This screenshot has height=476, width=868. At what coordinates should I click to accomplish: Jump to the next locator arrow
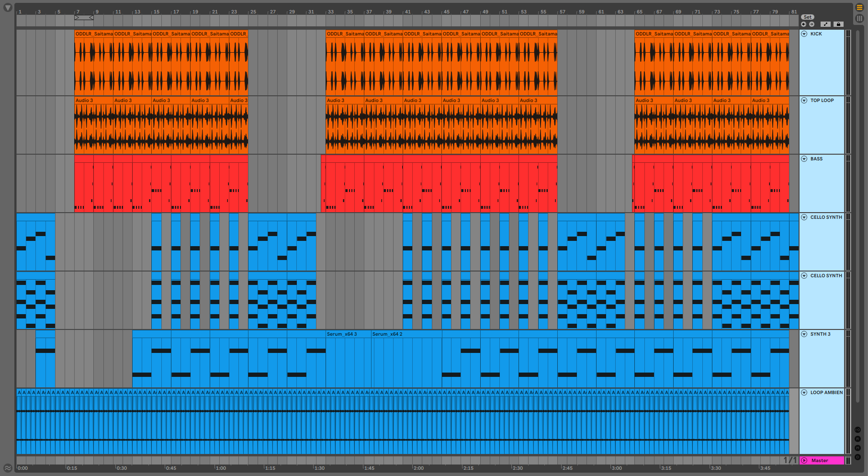812,24
